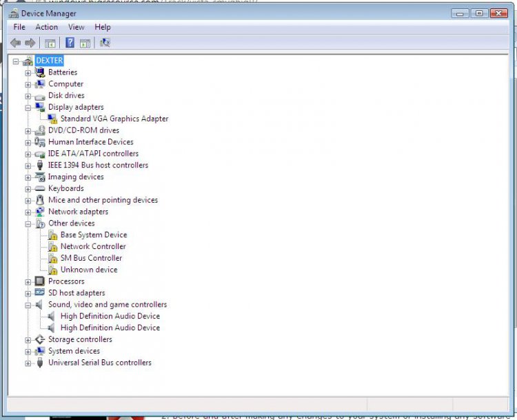Select the second High Definition Audio Device
The image size is (517, 420).
(110, 328)
